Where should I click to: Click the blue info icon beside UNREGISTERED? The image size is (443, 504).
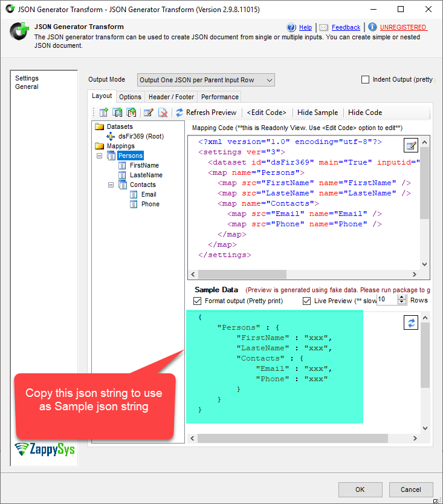click(x=372, y=27)
